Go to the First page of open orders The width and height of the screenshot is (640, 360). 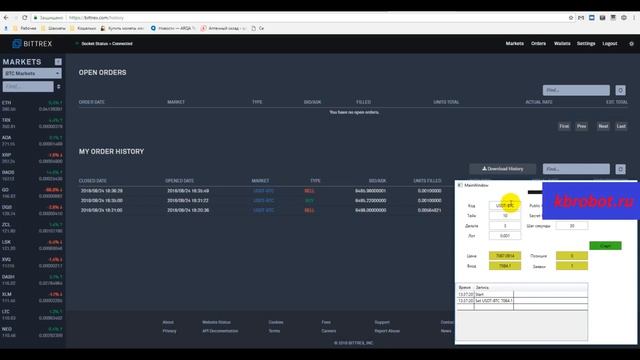pyautogui.click(x=564, y=126)
